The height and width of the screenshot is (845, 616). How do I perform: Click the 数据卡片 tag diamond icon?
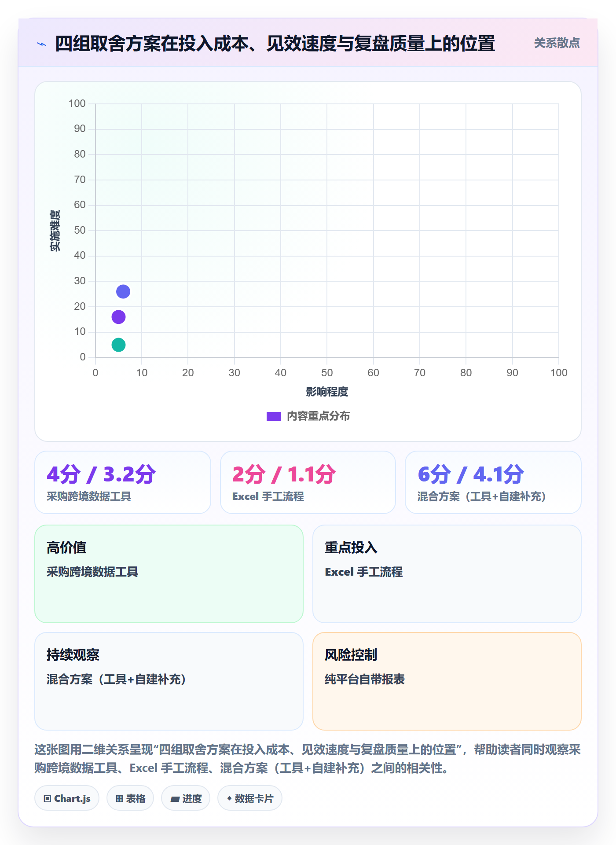[229, 798]
